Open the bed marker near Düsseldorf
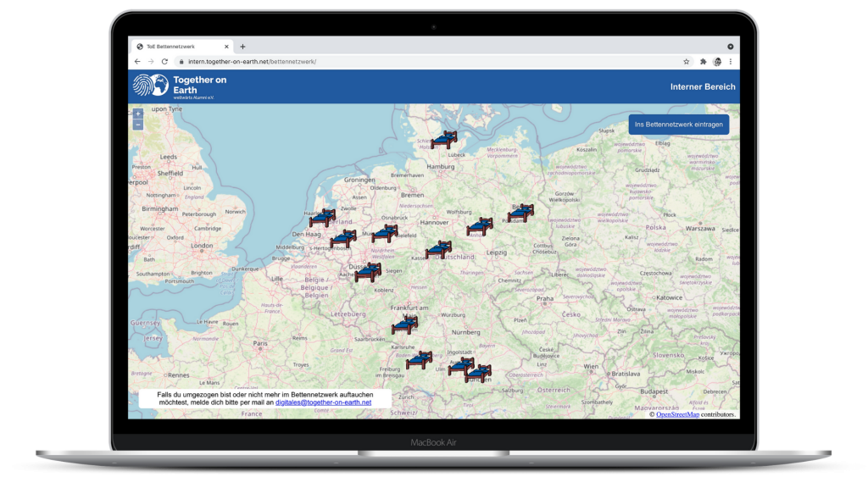 click(368, 273)
